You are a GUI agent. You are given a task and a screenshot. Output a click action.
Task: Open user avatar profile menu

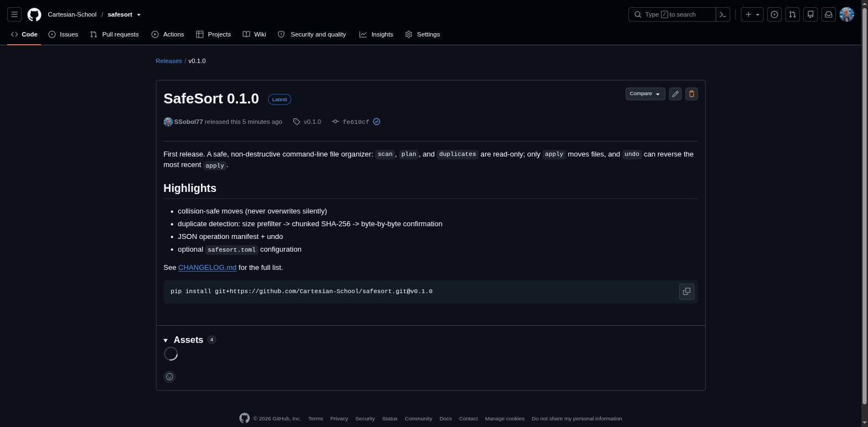(846, 14)
